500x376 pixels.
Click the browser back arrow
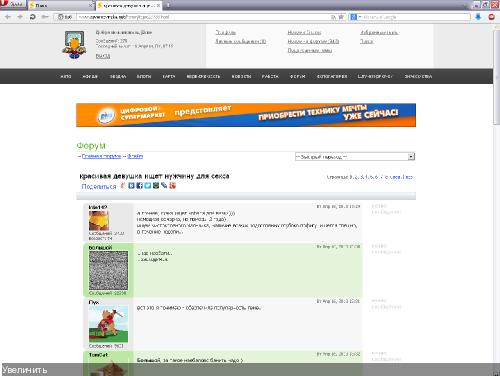(8, 17)
